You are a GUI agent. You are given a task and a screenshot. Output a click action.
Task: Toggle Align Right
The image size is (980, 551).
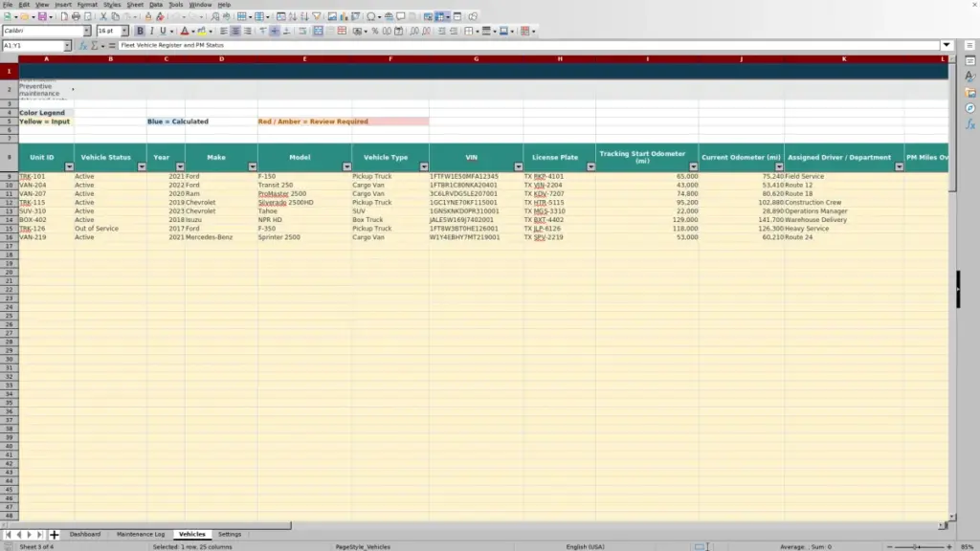[x=248, y=31]
